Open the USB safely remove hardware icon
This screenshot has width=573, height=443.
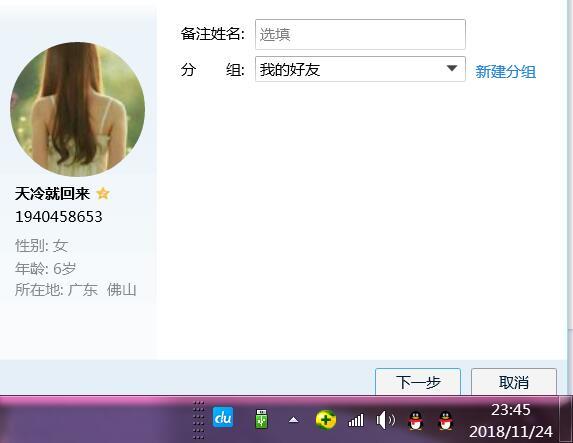[x=261, y=419]
